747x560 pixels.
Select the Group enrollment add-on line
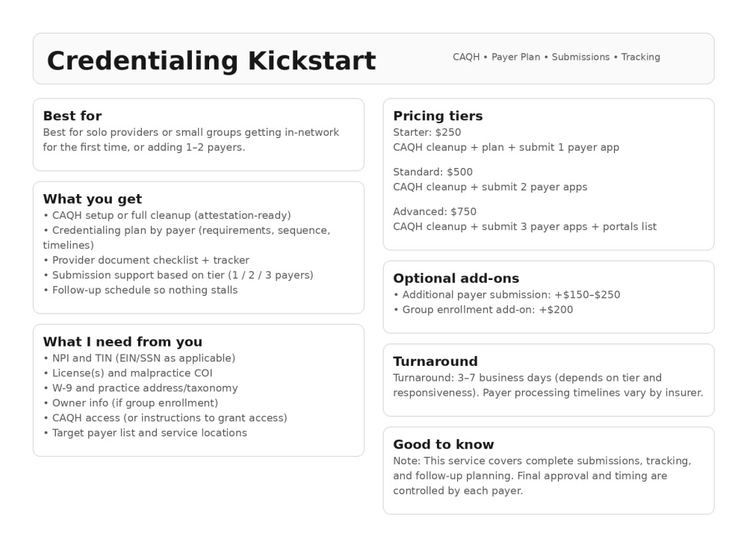click(483, 310)
